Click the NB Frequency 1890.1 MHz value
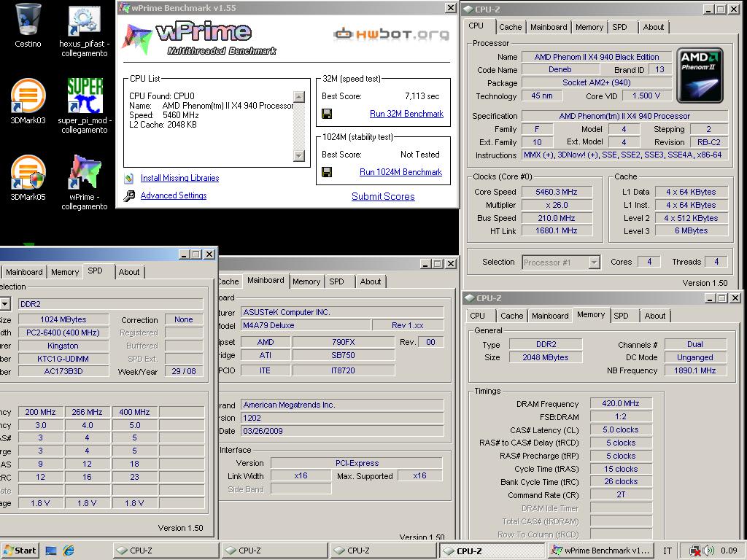The height and width of the screenshot is (560, 747). coord(694,370)
